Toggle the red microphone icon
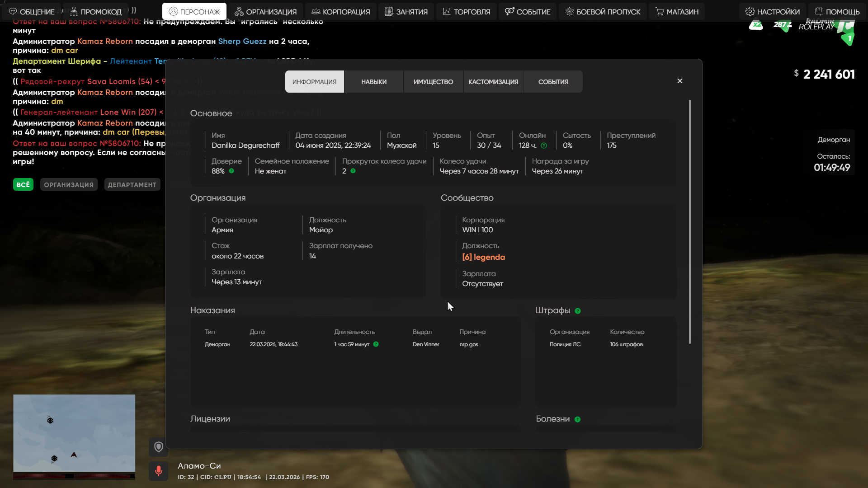Image resolution: width=868 pixels, height=488 pixels. pyautogui.click(x=159, y=471)
